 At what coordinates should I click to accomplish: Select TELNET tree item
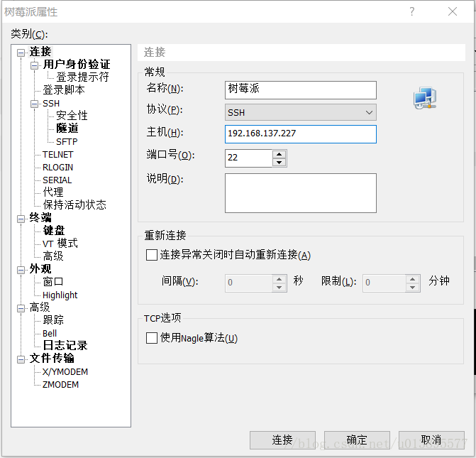(57, 155)
